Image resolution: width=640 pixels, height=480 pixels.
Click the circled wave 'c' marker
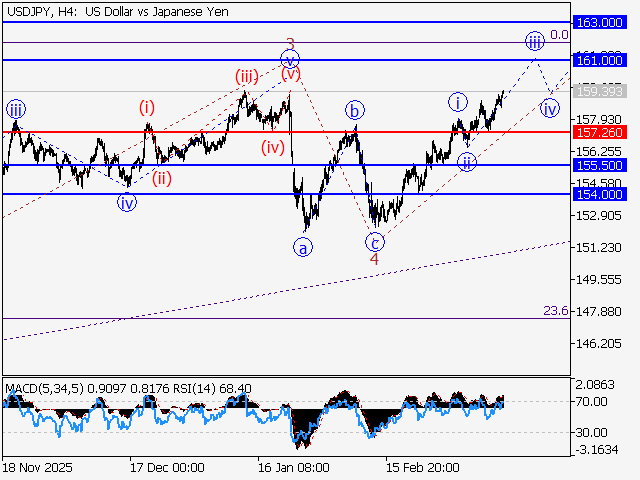click(375, 241)
